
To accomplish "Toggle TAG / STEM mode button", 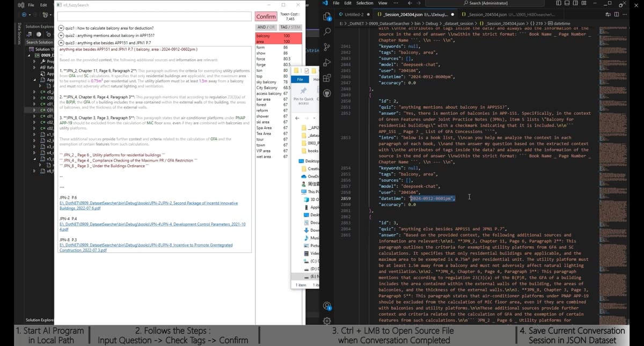I will [290, 27].
